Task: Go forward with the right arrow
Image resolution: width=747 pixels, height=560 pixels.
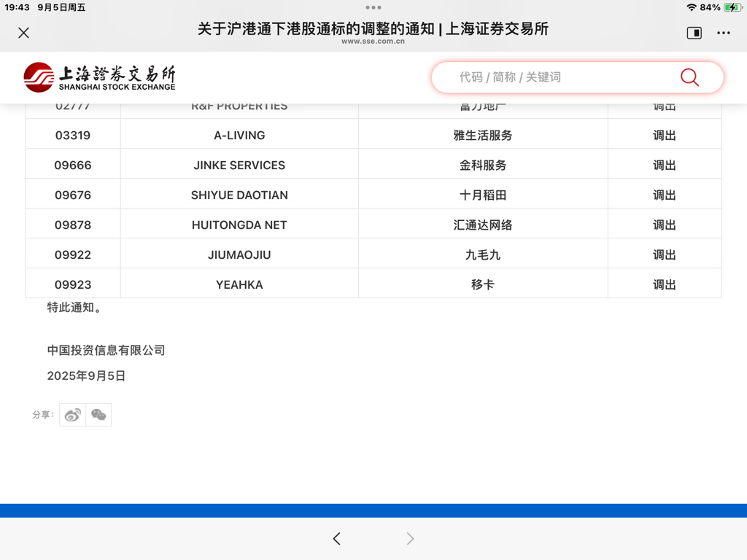Action: [x=410, y=539]
